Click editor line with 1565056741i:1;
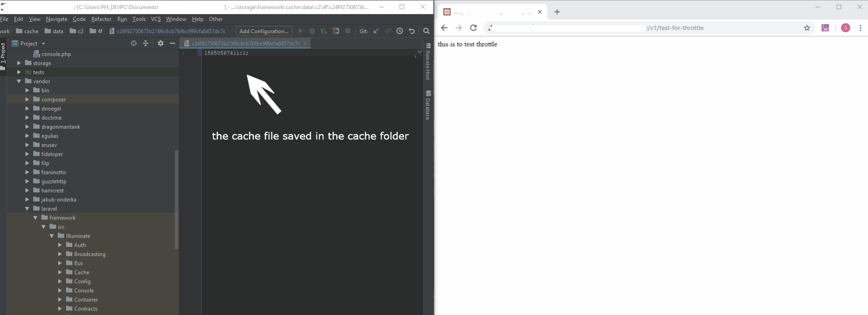This screenshot has width=868, height=315. [226, 53]
